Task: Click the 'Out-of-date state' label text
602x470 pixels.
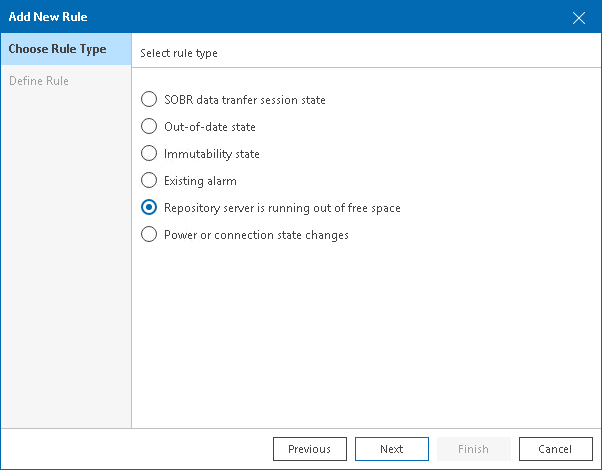Action: pos(210,127)
